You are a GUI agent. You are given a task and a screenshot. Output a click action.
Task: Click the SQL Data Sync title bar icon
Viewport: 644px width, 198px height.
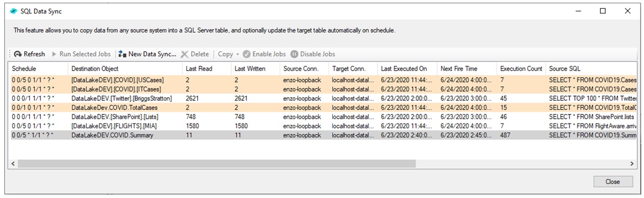pos(14,11)
